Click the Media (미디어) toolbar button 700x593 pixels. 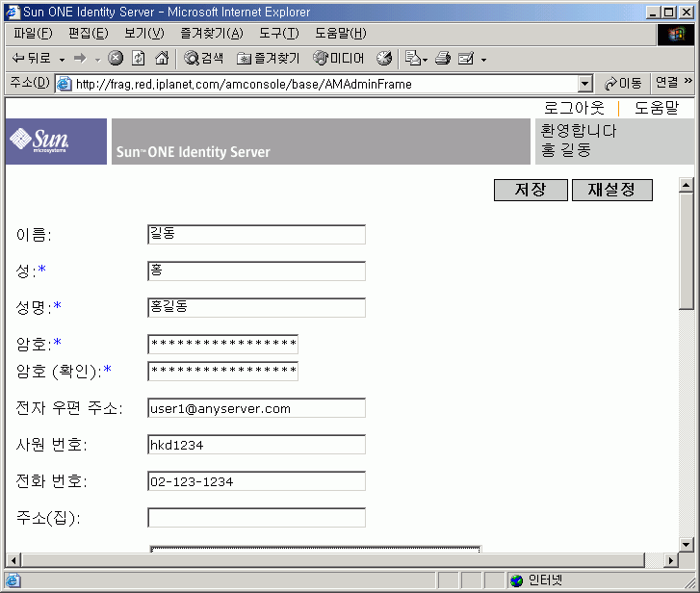(338, 58)
